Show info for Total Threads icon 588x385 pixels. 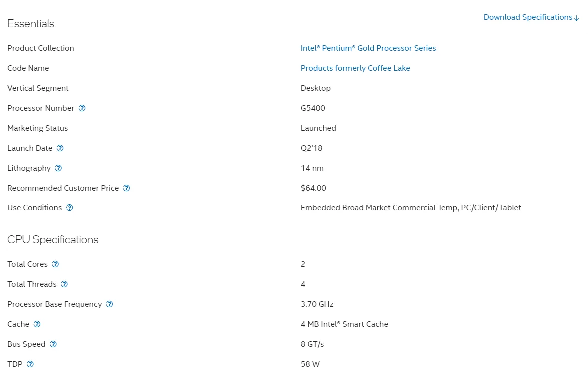(64, 284)
